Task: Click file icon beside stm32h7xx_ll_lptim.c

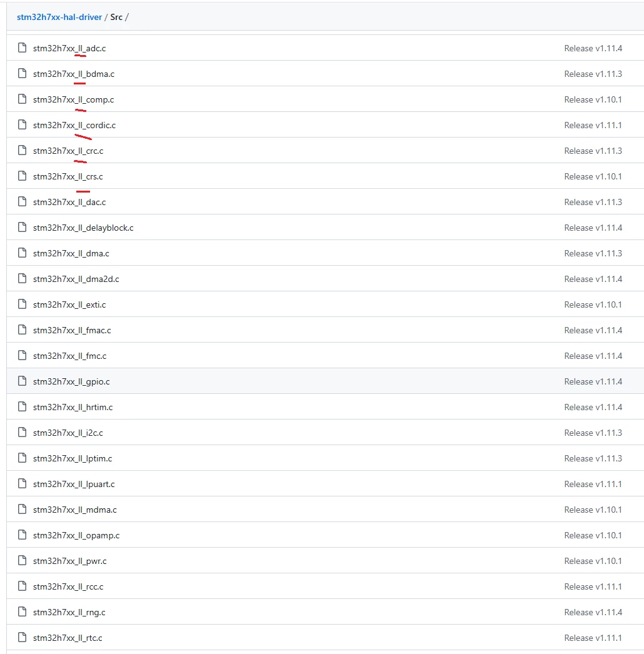Action: pyautogui.click(x=22, y=458)
